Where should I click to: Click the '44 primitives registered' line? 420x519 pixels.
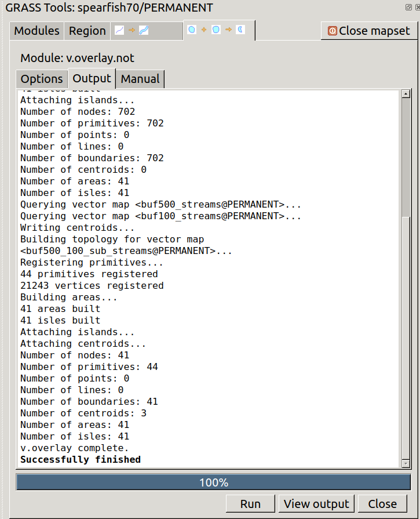(x=89, y=274)
